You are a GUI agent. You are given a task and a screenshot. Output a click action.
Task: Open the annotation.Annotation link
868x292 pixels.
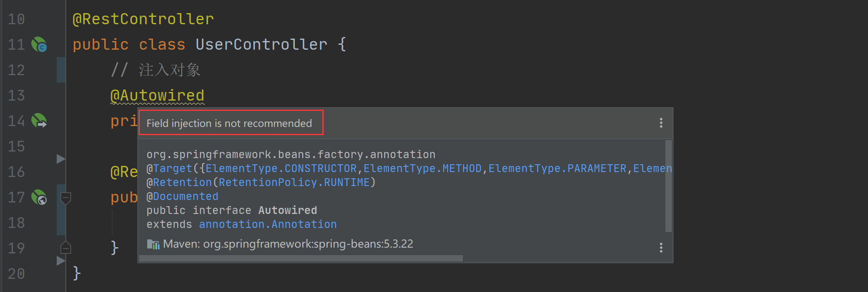click(x=268, y=224)
